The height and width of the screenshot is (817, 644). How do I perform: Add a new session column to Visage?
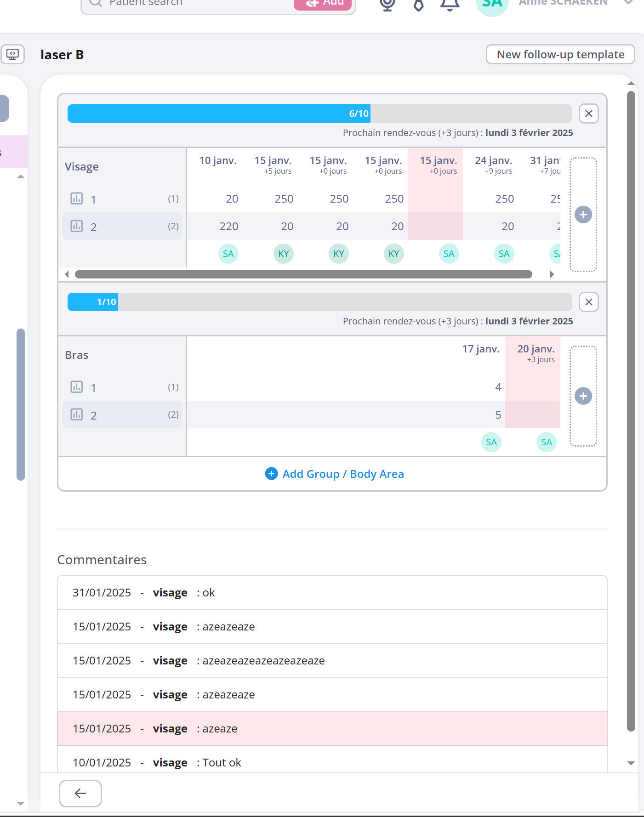583,215
